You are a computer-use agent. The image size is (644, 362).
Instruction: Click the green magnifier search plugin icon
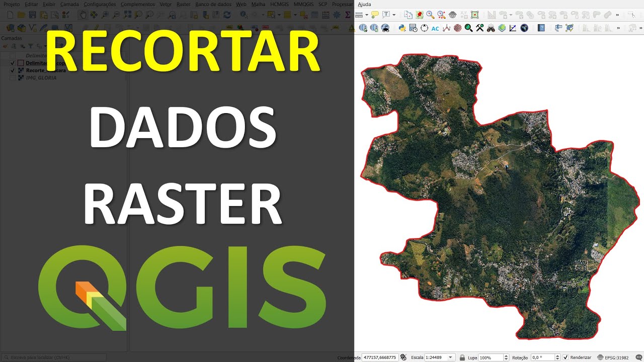pyautogui.click(x=468, y=28)
